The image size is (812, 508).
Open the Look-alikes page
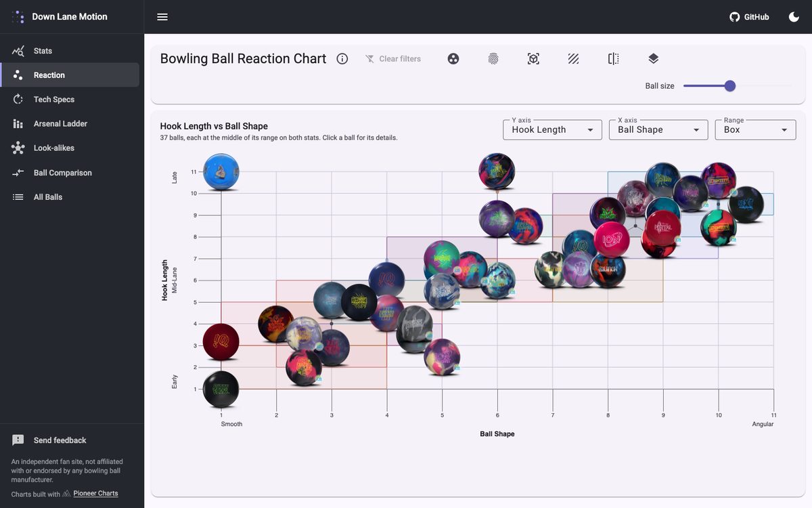pos(70,148)
